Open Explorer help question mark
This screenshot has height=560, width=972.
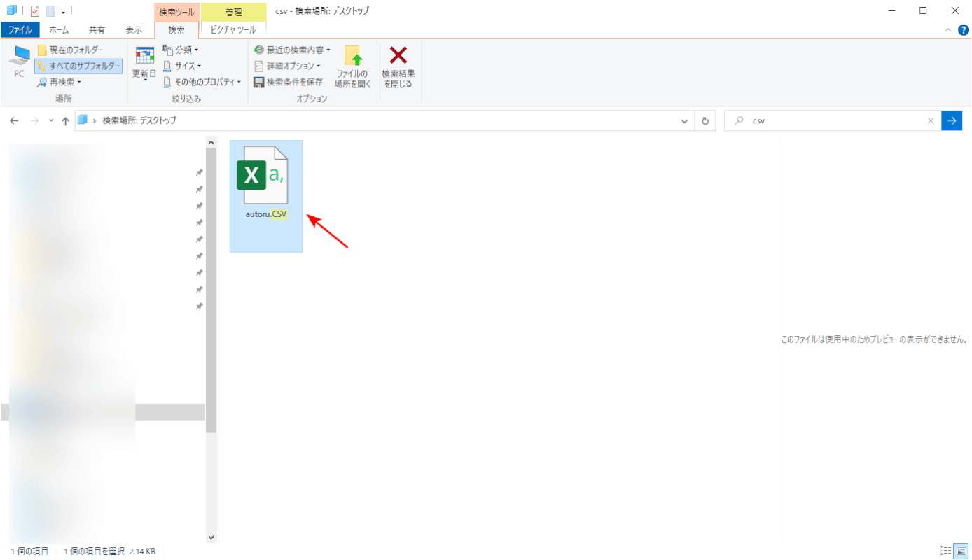tap(963, 30)
